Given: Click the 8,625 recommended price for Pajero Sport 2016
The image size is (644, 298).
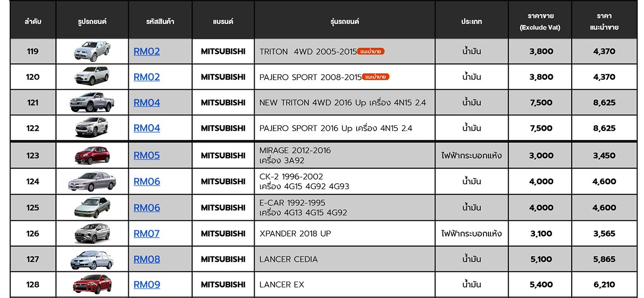Looking at the screenshot, I should [x=604, y=128].
